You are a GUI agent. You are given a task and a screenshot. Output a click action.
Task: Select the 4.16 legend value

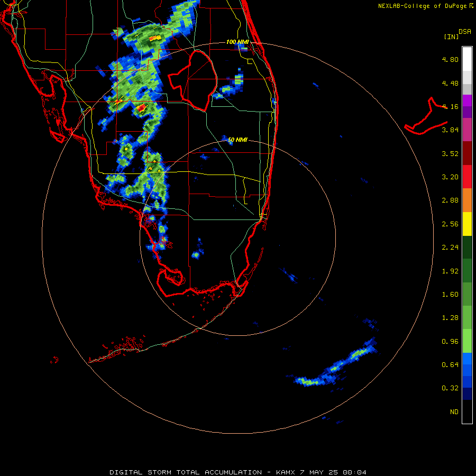(450, 106)
